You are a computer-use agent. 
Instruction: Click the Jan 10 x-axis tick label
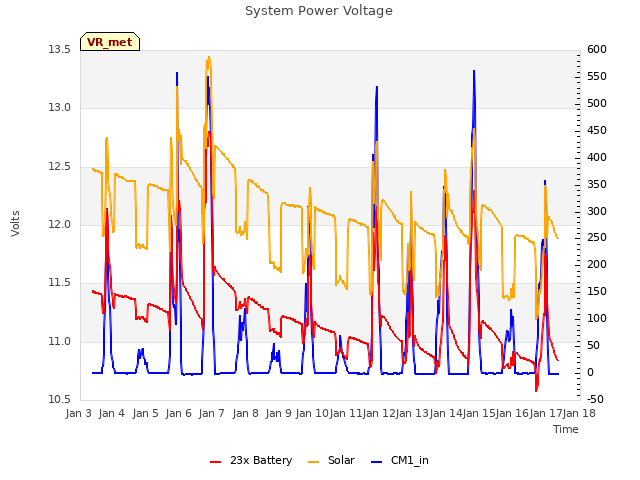pos(312,413)
